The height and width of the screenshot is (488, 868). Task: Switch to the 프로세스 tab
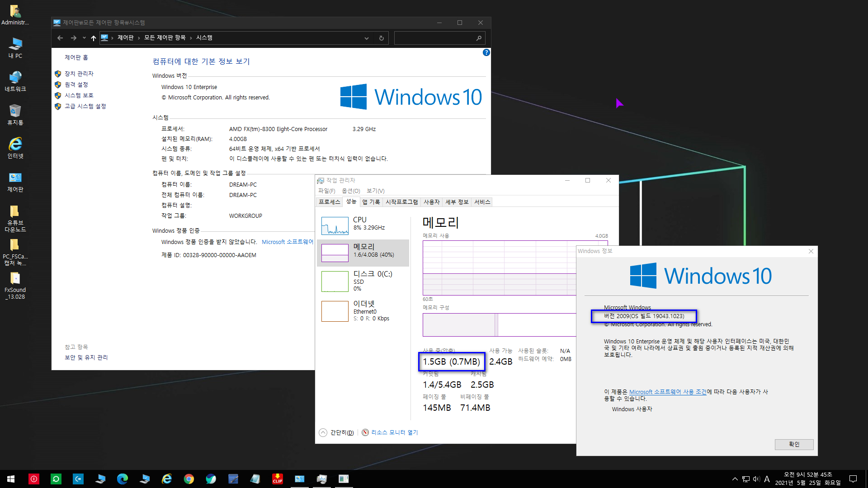(x=329, y=202)
